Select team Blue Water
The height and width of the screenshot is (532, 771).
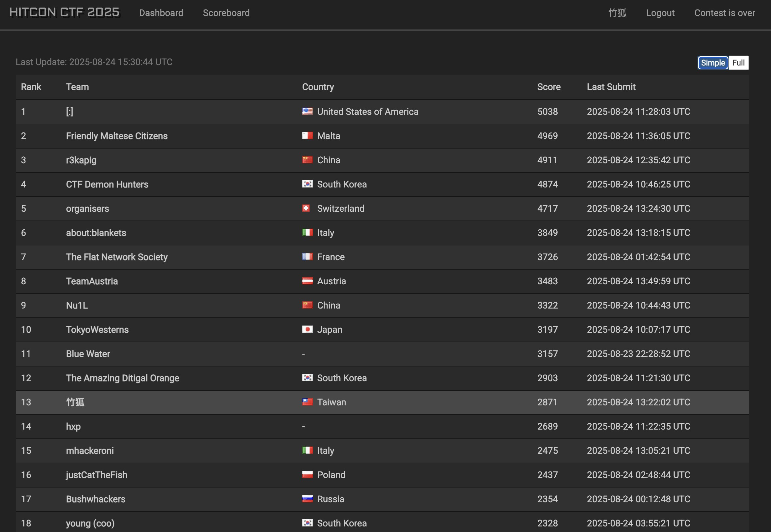click(x=88, y=354)
